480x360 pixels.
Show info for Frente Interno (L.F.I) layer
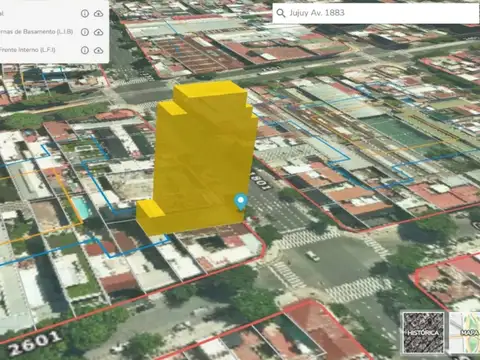pos(85,50)
